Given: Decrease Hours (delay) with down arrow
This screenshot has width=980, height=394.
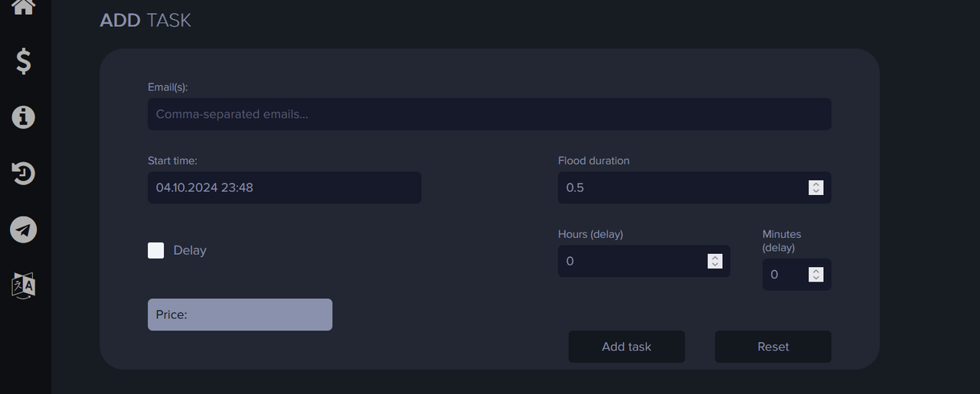Looking at the screenshot, I should point(715,265).
